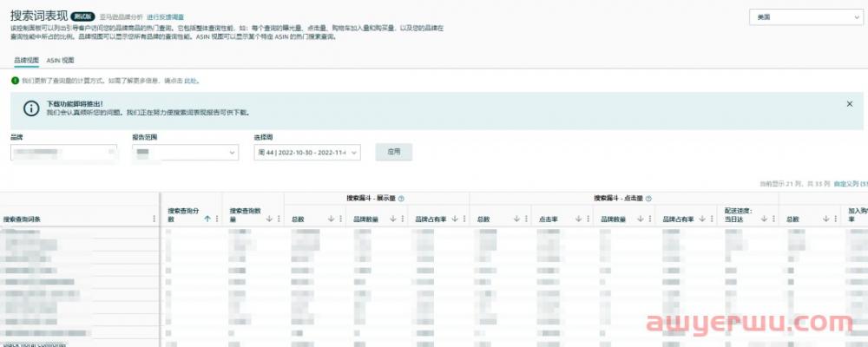Click the 下载功能即将推出! heading

(75, 103)
